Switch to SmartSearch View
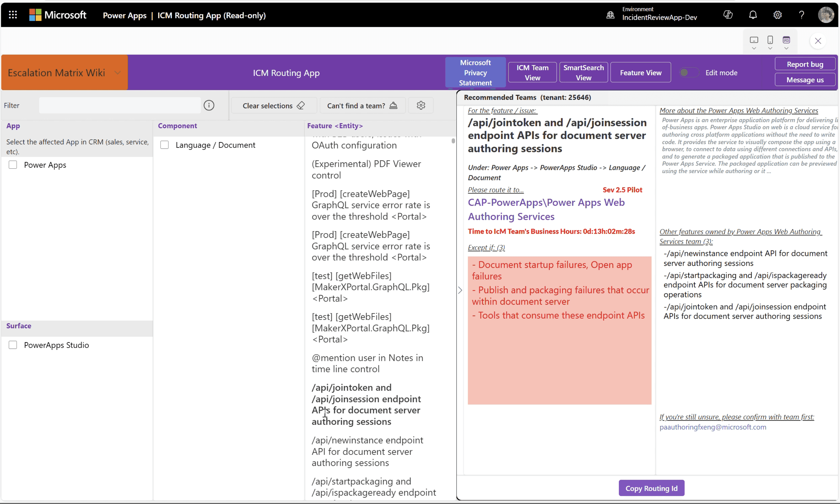 click(x=583, y=72)
